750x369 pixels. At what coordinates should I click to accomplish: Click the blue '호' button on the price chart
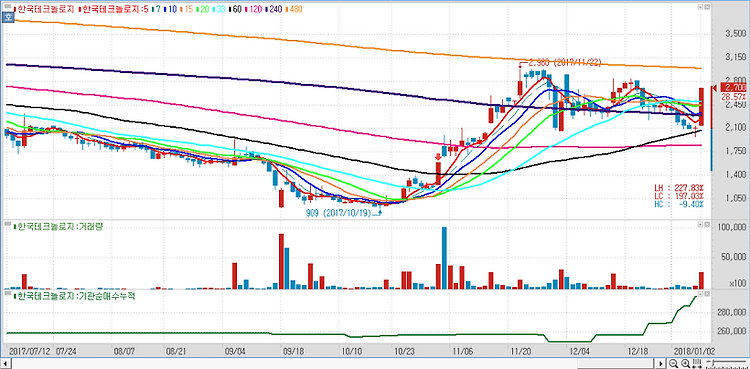(x=7, y=17)
